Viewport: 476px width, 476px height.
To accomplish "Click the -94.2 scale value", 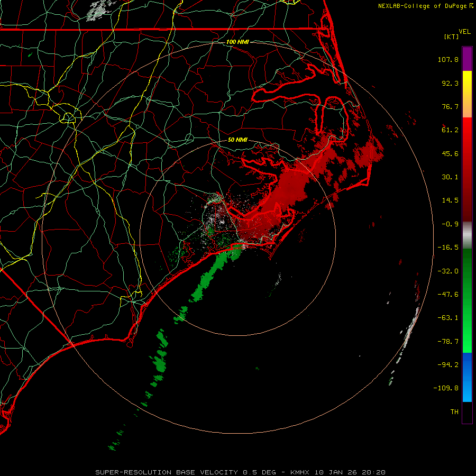I will 448,364.
